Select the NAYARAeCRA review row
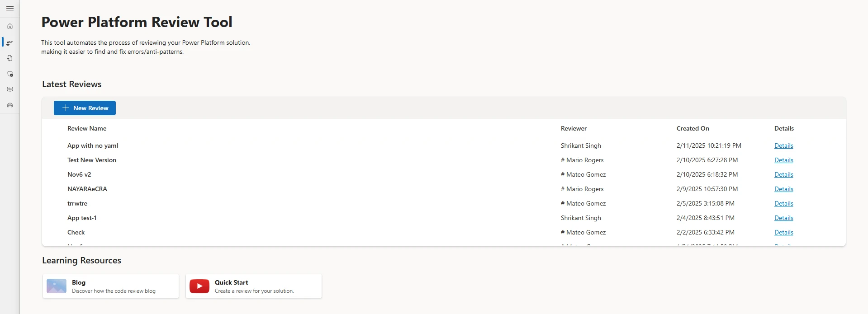The width and height of the screenshot is (868, 314). pyautogui.click(x=87, y=189)
